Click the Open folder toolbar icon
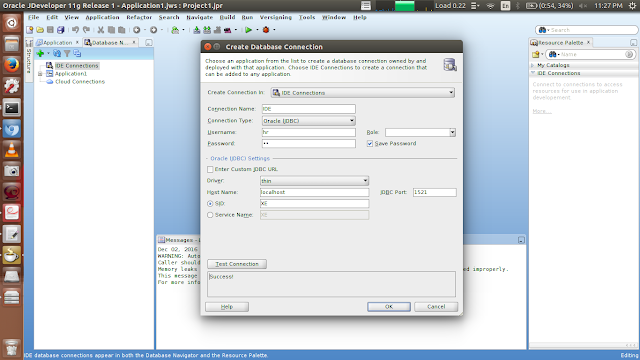The width and height of the screenshot is (640, 360). (40, 30)
